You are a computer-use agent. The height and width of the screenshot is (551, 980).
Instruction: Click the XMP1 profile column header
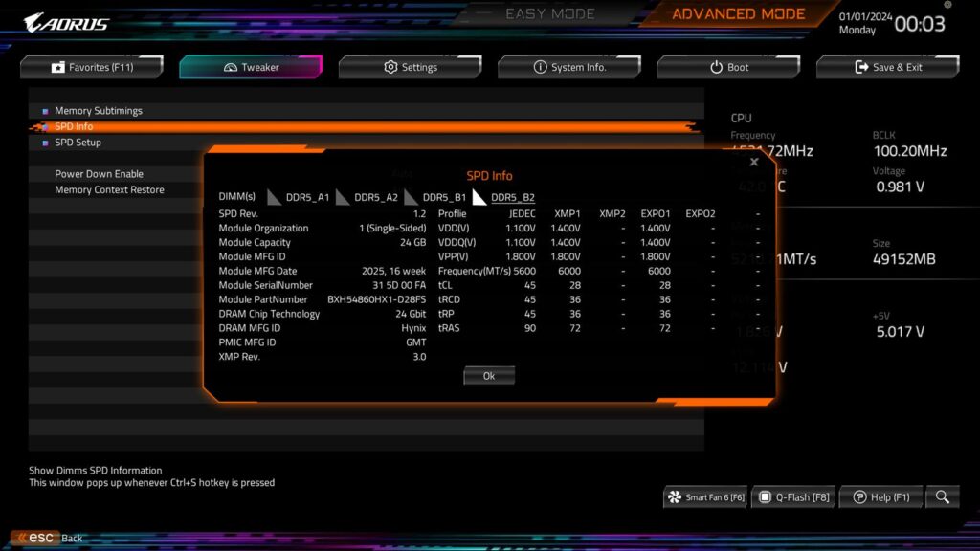(x=567, y=213)
